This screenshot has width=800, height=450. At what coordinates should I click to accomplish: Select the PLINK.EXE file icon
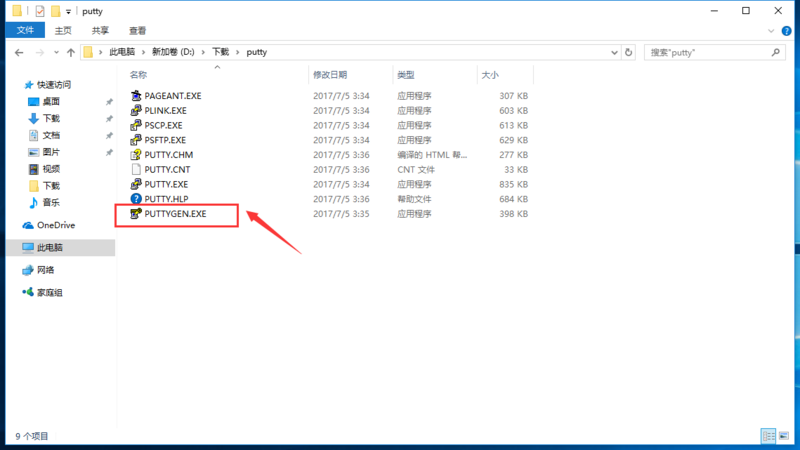[136, 110]
